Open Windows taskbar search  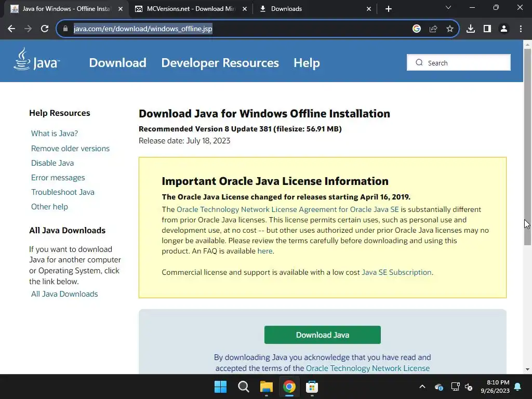click(x=243, y=387)
